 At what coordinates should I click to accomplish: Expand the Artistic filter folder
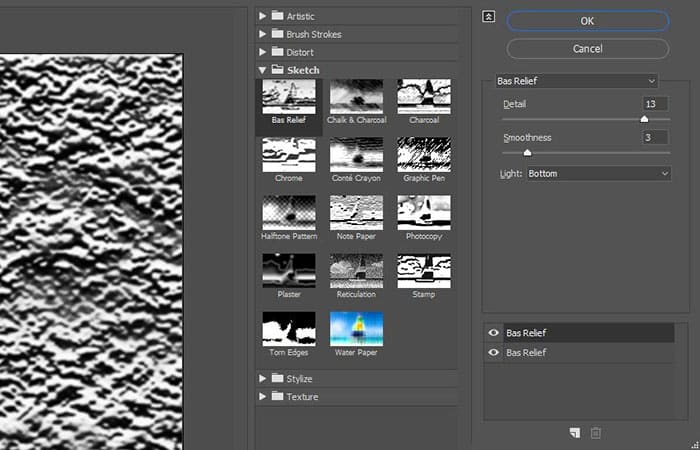(262, 16)
